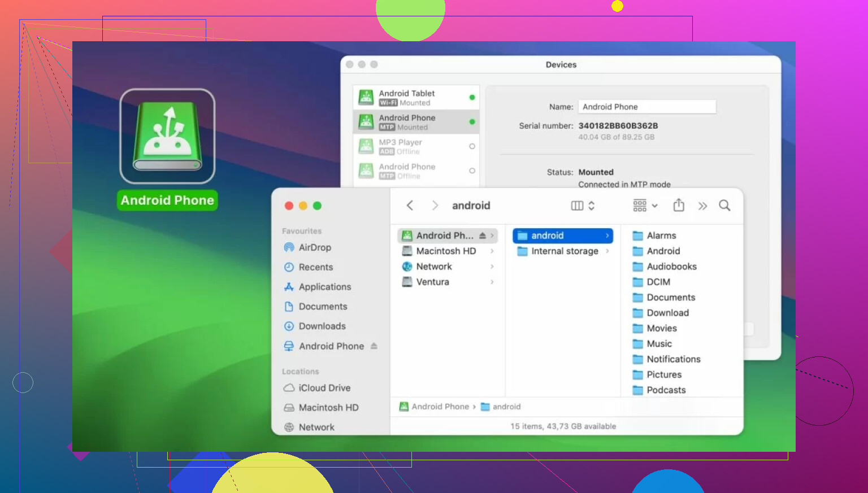Open the Pictures folder

pos(657,374)
